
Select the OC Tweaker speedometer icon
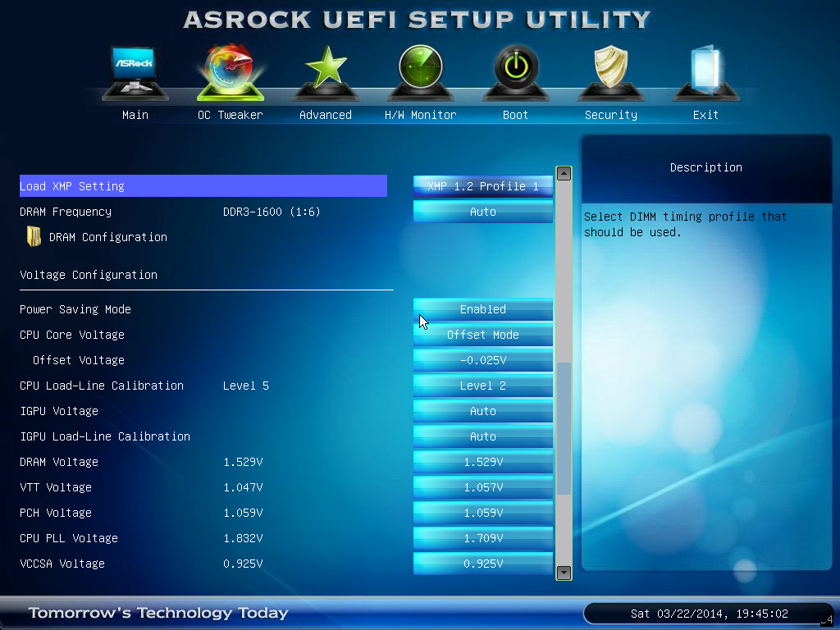[x=231, y=72]
